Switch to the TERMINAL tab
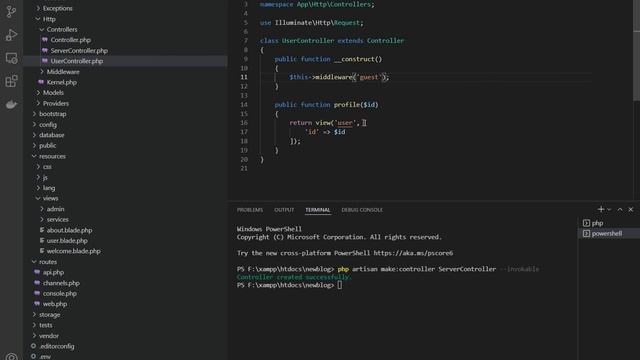 pos(318,210)
